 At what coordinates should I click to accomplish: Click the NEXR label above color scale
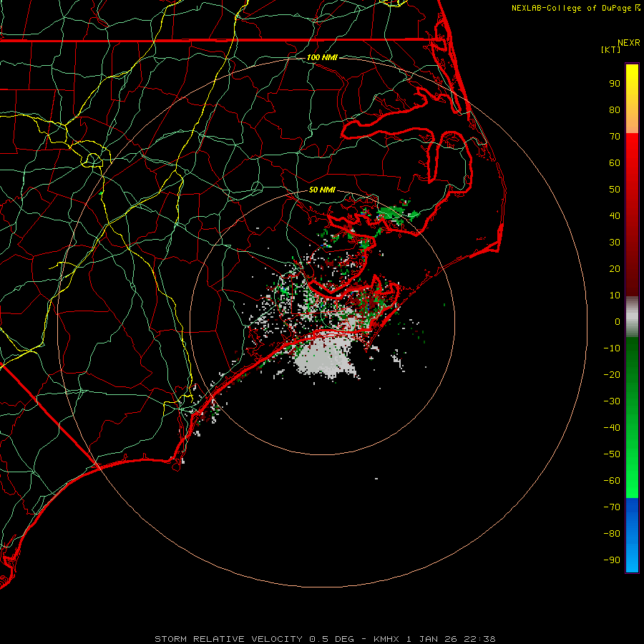[629, 43]
